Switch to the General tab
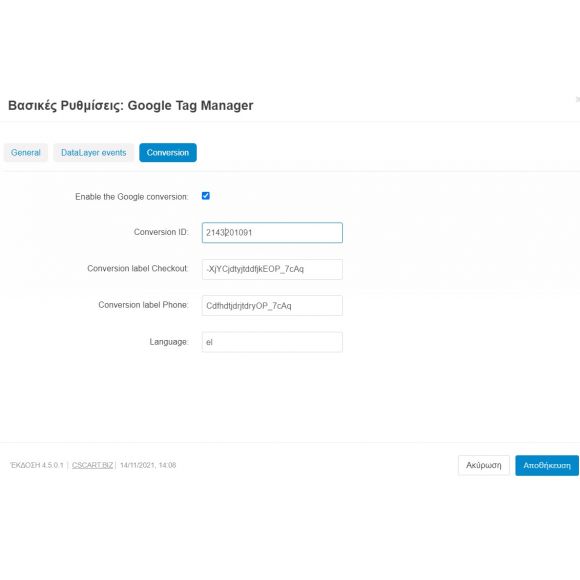580x580 pixels. [x=26, y=152]
